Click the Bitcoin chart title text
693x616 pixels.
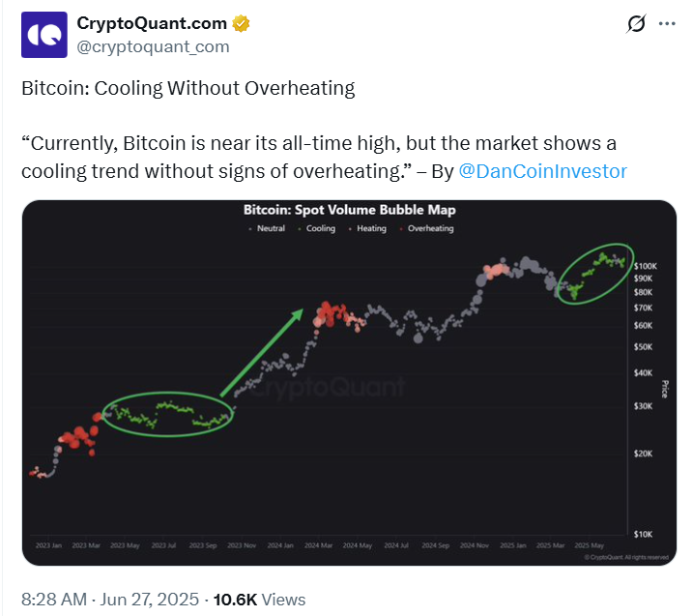tap(349, 210)
